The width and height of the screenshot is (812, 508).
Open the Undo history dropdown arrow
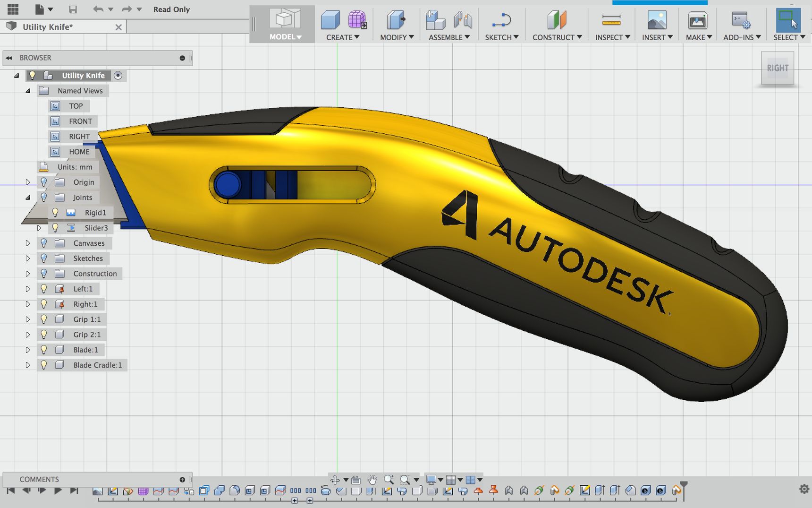tap(111, 9)
